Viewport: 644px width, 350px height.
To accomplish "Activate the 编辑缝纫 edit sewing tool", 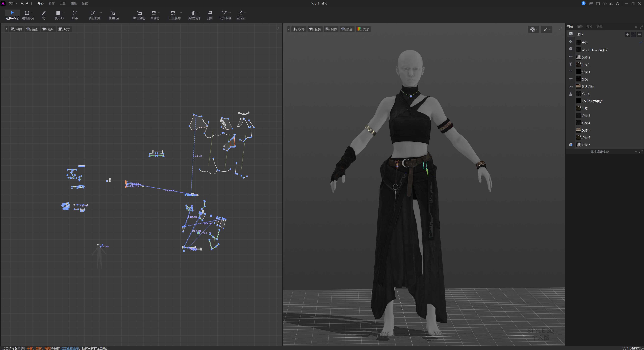I will pos(139,15).
